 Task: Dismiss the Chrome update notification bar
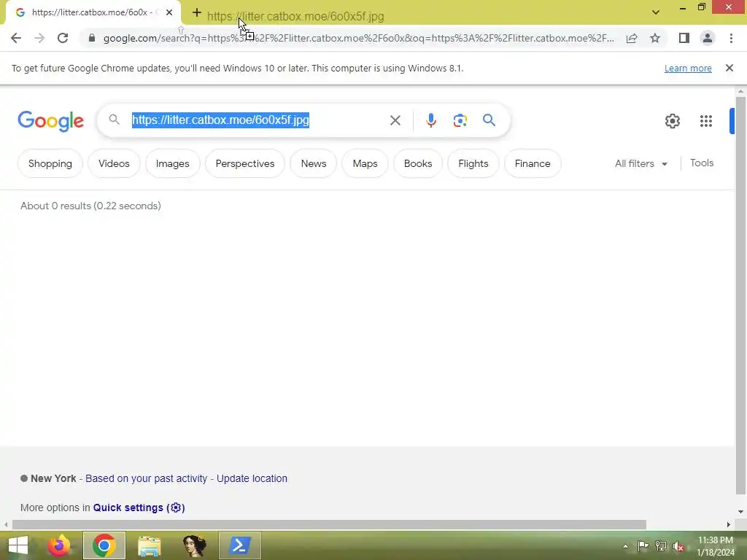pyautogui.click(x=729, y=68)
